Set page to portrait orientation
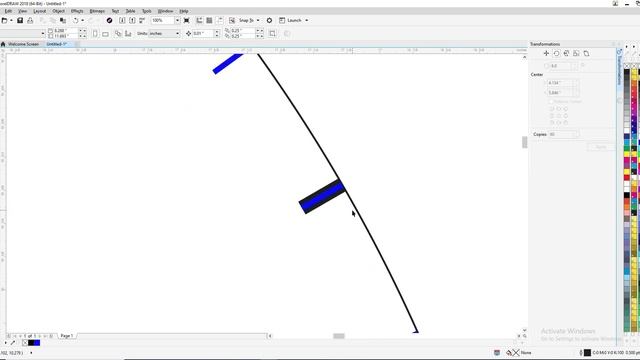 95,33
